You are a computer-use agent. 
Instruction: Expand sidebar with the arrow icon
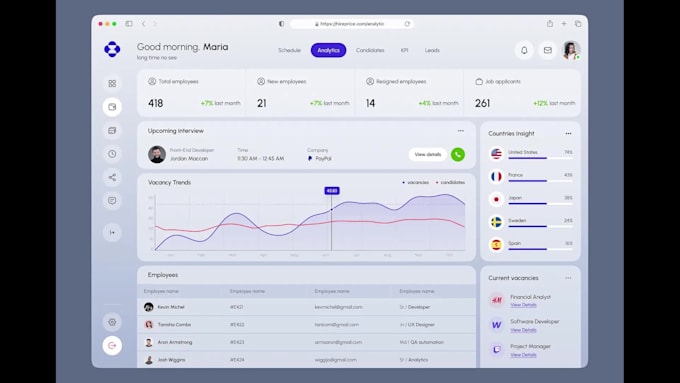click(112, 232)
